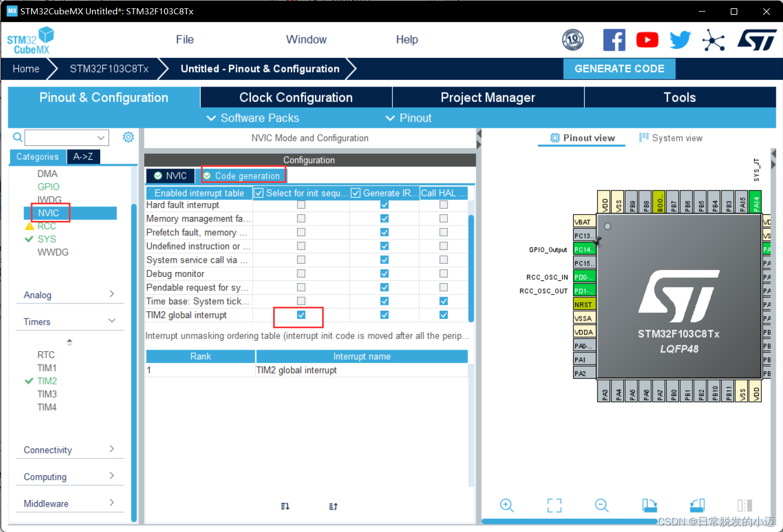Open the Facebook link icon
Viewport: 783px width, 532px height.
point(614,40)
